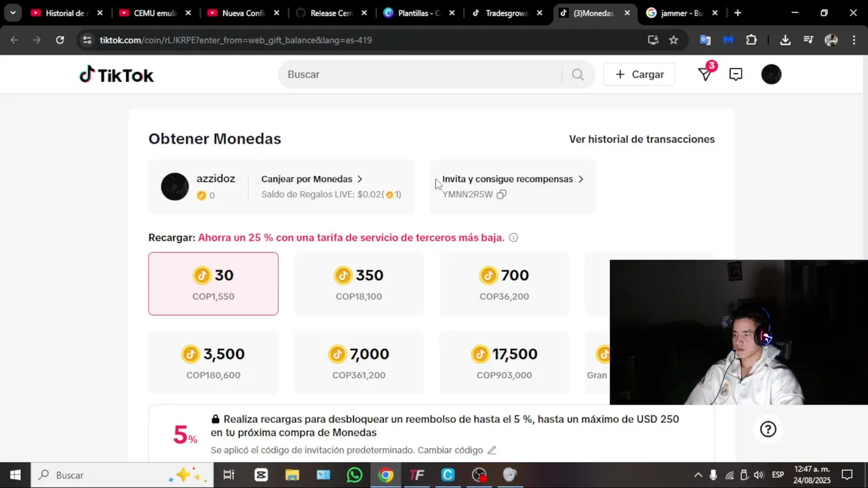Expand Invita y consigue recompensas
Screen dimensions: 868x488
(x=513, y=179)
